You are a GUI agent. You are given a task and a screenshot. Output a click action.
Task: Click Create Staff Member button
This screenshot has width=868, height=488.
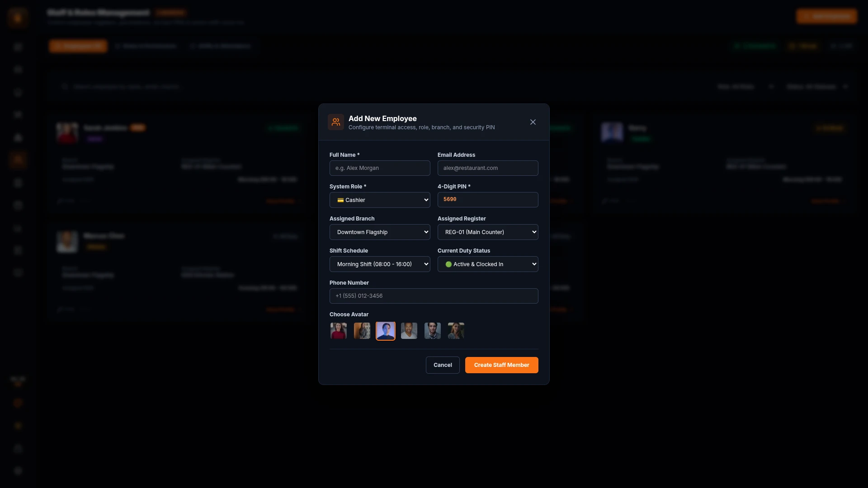(x=502, y=365)
